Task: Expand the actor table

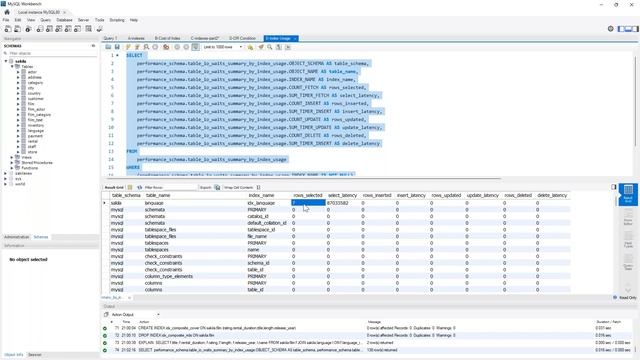Action: point(18,72)
